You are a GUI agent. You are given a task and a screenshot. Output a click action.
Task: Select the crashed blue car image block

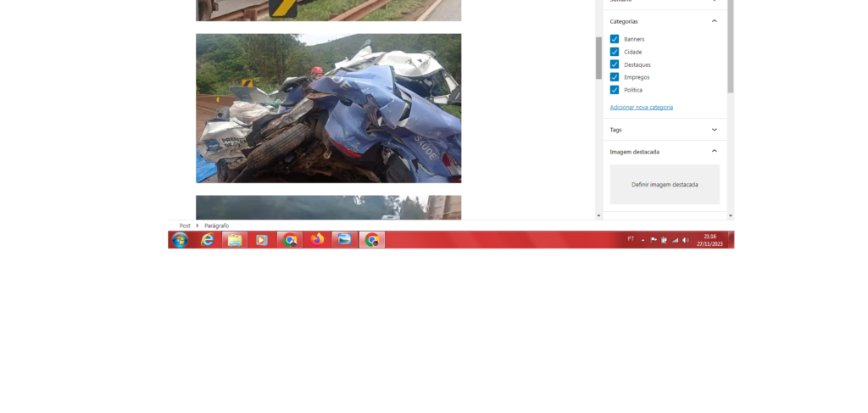pos(328,109)
